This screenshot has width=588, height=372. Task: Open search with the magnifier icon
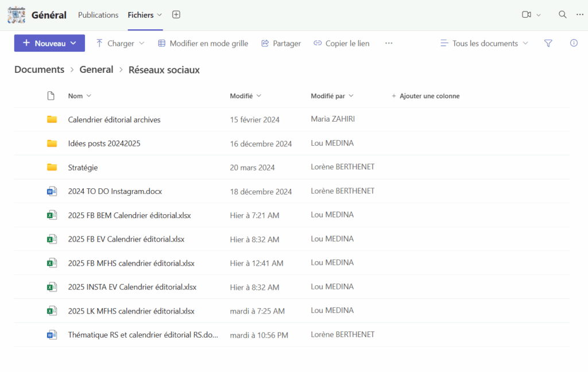tap(563, 14)
